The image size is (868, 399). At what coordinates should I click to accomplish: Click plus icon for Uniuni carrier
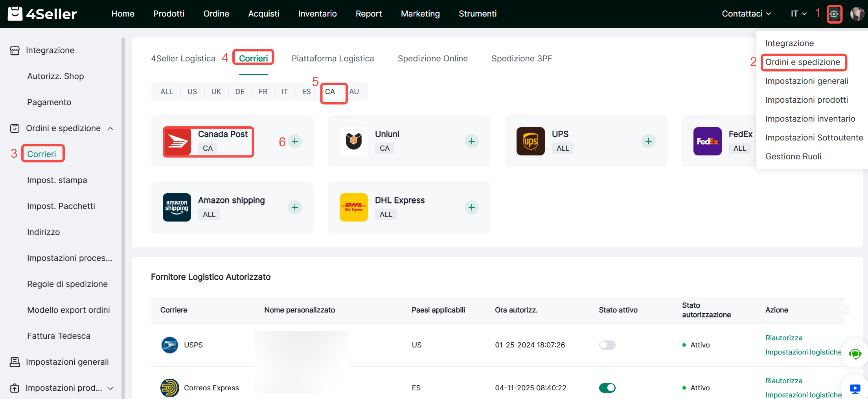[x=471, y=141]
